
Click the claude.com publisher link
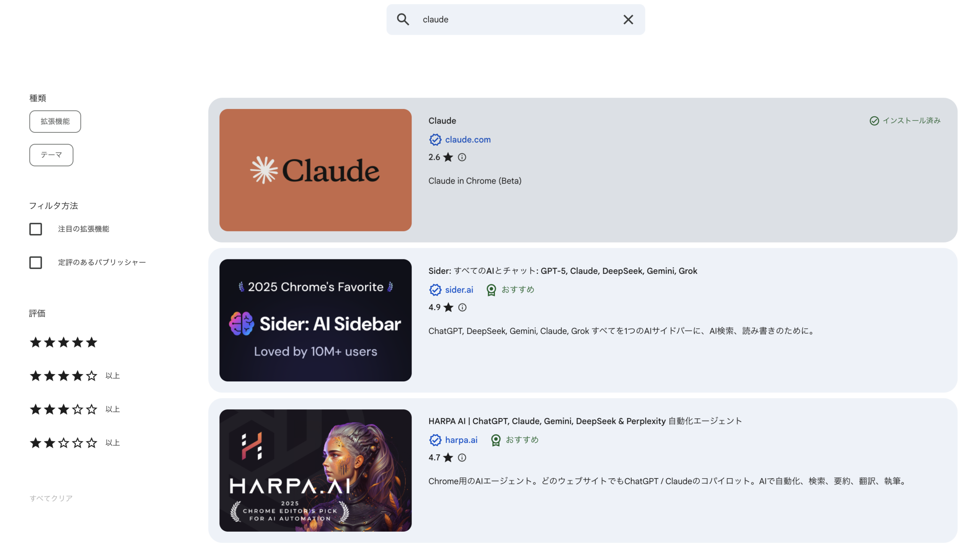[468, 140]
